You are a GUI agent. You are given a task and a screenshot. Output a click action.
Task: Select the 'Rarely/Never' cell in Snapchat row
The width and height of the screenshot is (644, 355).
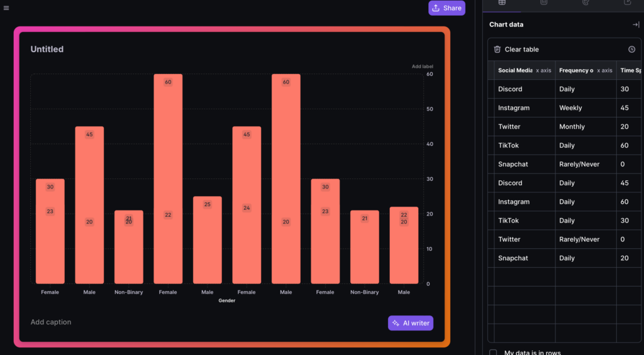[579, 164]
